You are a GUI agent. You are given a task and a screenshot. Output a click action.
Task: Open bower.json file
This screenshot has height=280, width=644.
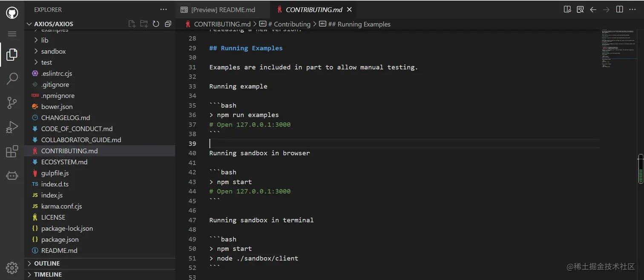pos(100,106)
